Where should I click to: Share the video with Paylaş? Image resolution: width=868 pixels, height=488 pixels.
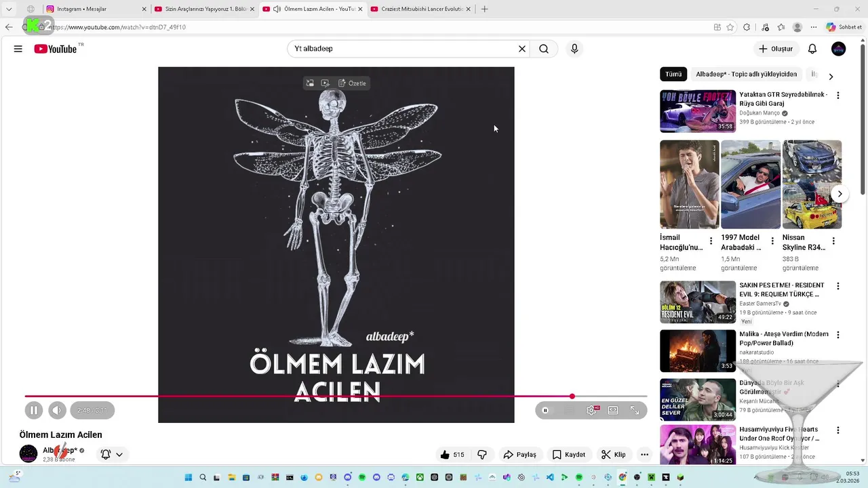tap(519, 455)
